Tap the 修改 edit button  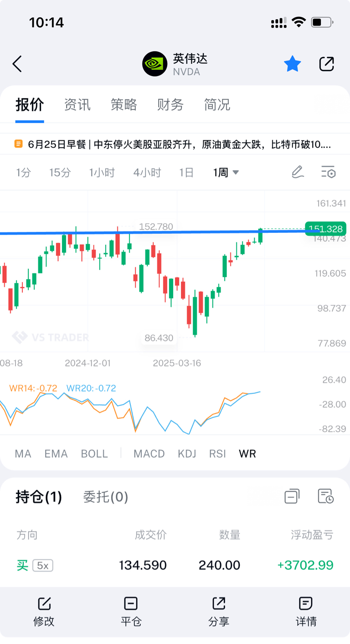tap(44, 611)
